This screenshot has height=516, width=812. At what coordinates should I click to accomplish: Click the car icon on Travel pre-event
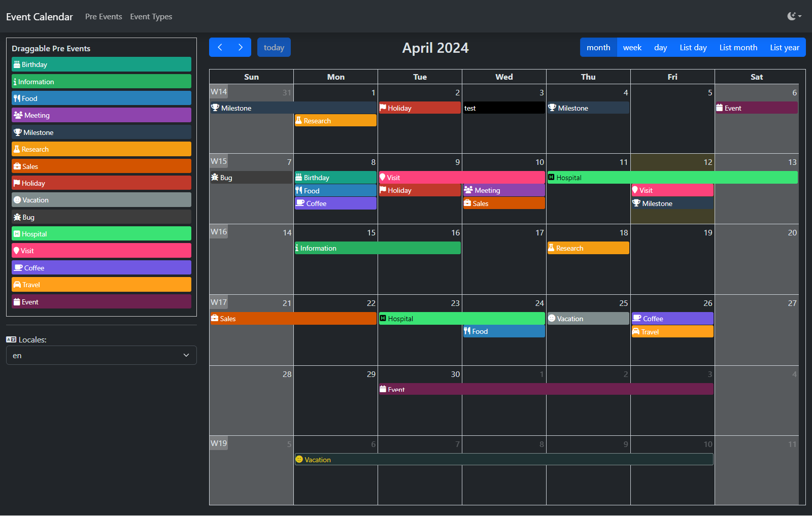pyautogui.click(x=17, y=285)
